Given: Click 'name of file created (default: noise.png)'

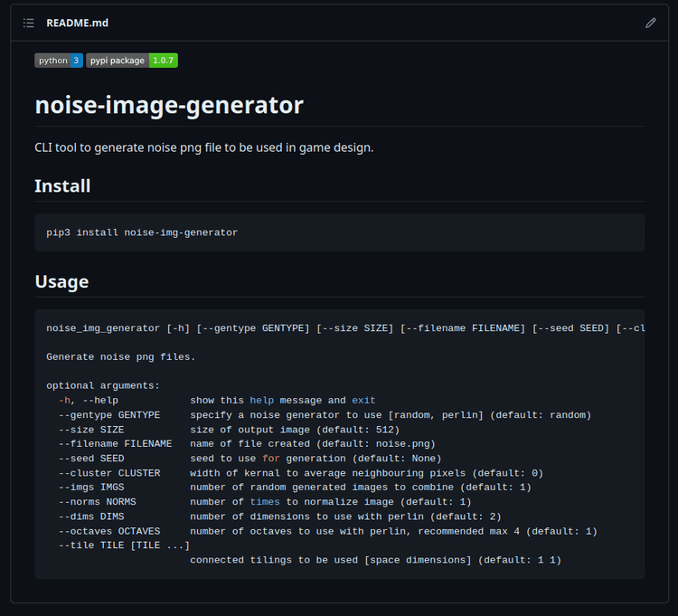Looking at the screenshot, I should [313, 444].
